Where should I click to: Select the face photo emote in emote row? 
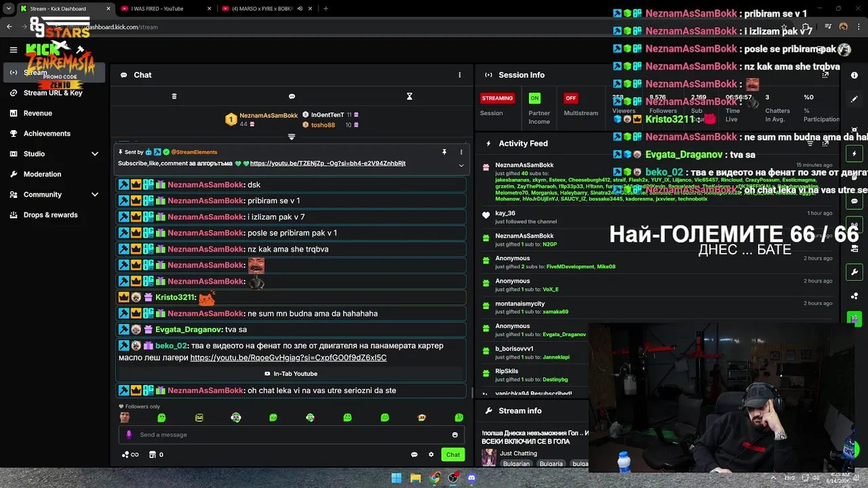pos(124,418)
